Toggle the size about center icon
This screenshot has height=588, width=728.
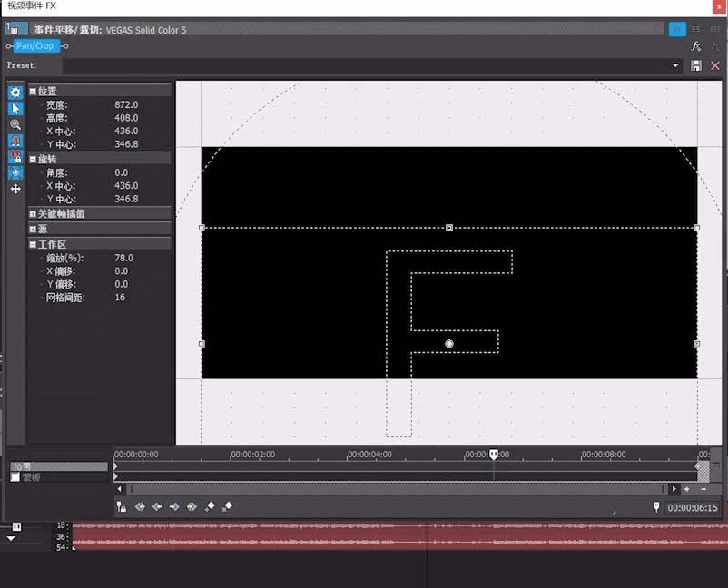coord(15,172)
